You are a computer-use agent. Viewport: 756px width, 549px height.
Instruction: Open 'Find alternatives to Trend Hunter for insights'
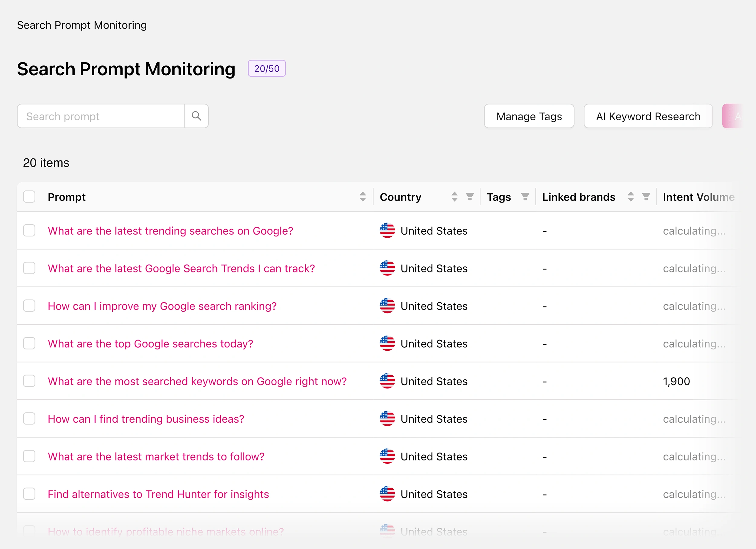(158, 494)
